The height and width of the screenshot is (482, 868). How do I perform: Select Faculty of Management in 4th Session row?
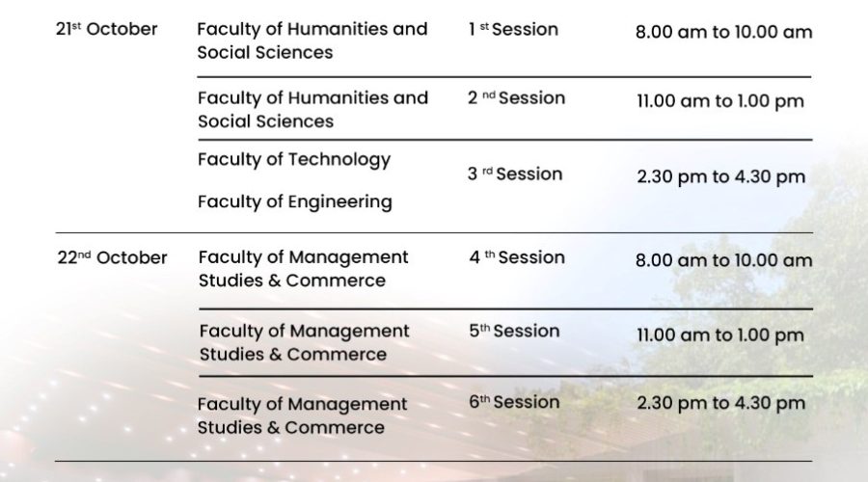coord(303,269)
